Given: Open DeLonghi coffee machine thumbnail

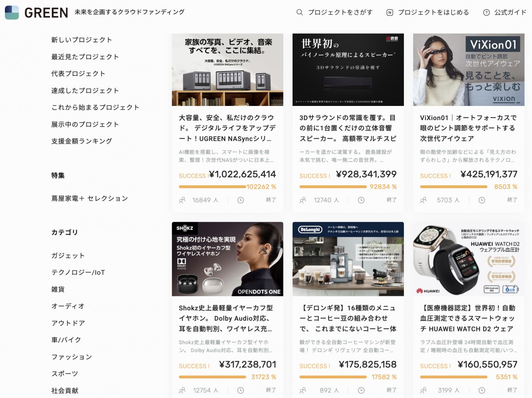Looking at the screenshot, I should tap(348, 259).
